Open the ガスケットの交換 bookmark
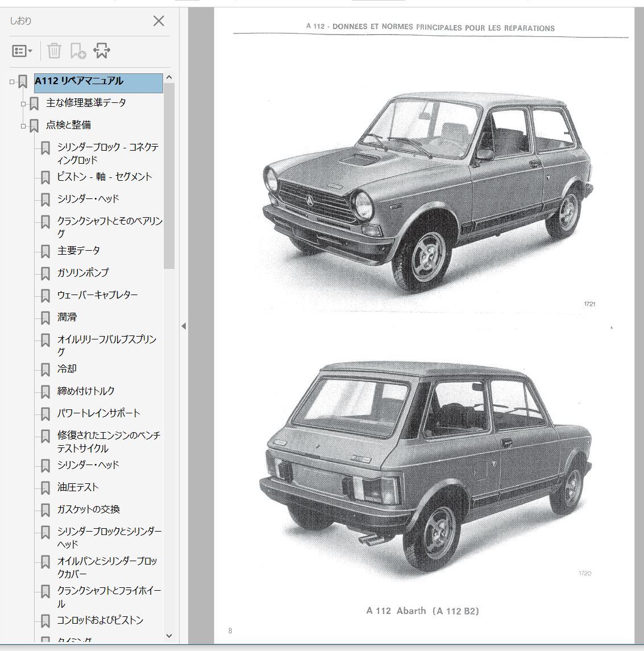The image size is (644, 651). click(88, 509)
